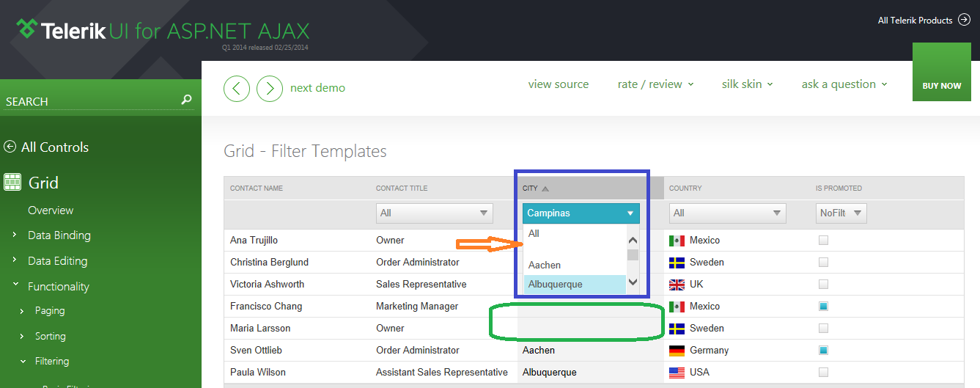The image size is (980, 388).
Task: Click the Country column header
Action: (x=685, y=188)
